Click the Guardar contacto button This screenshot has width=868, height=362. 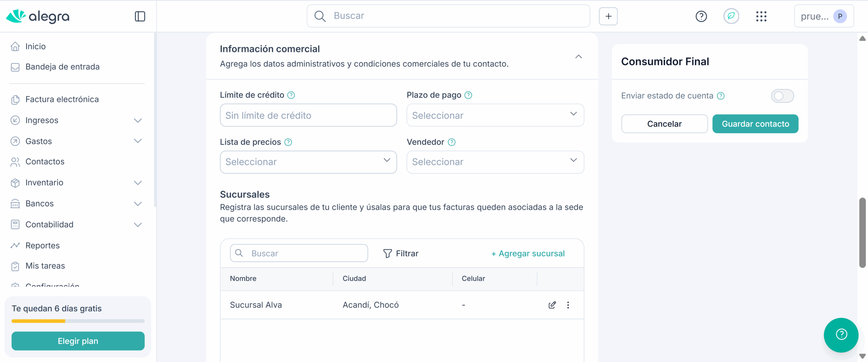pos(755,124)
